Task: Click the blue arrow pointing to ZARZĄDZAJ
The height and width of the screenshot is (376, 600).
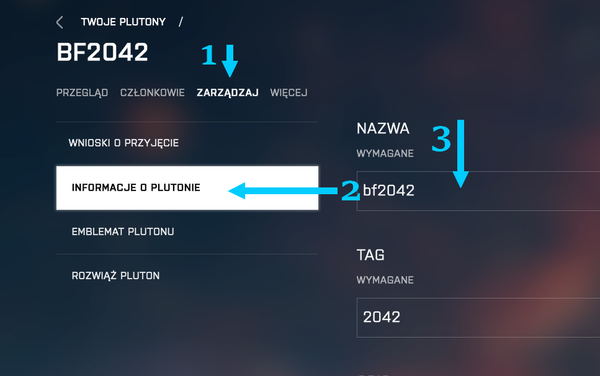Action: 230,61
